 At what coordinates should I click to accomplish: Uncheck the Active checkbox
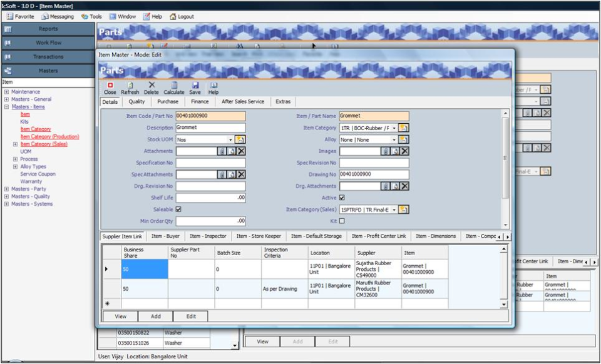click(342, 198)
